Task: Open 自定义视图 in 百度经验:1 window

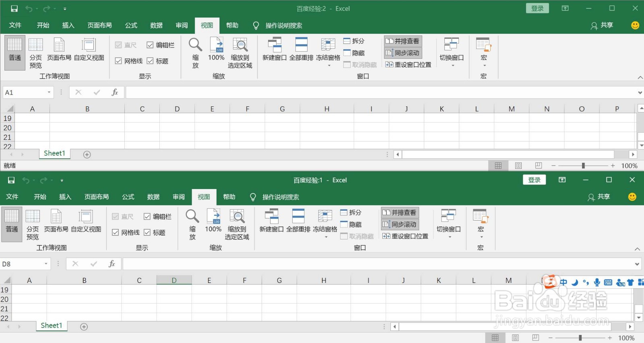Action: tap(86, 221)
